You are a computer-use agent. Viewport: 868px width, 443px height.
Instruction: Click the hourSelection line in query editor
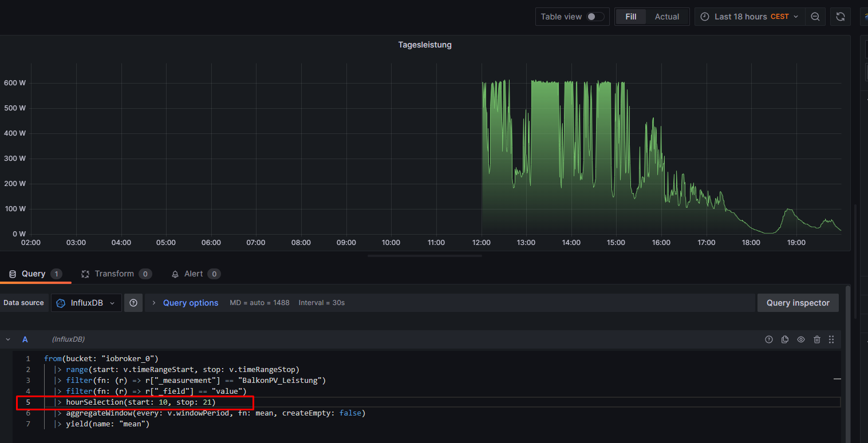(x=140, y=402)
